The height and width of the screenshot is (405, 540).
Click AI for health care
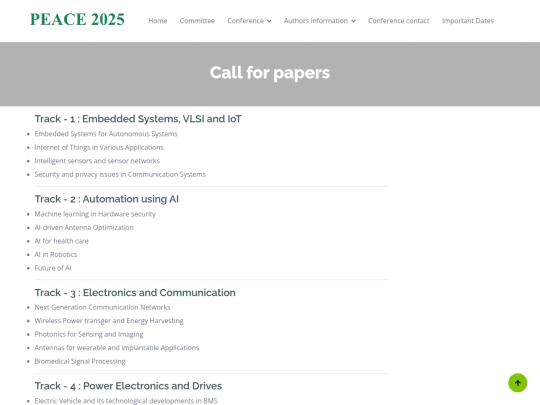point(61,241)
